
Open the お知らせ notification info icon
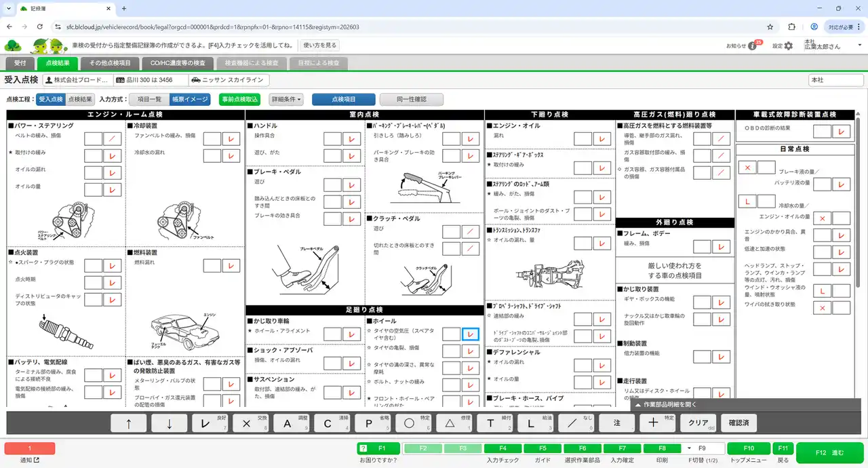click(751, 46)
